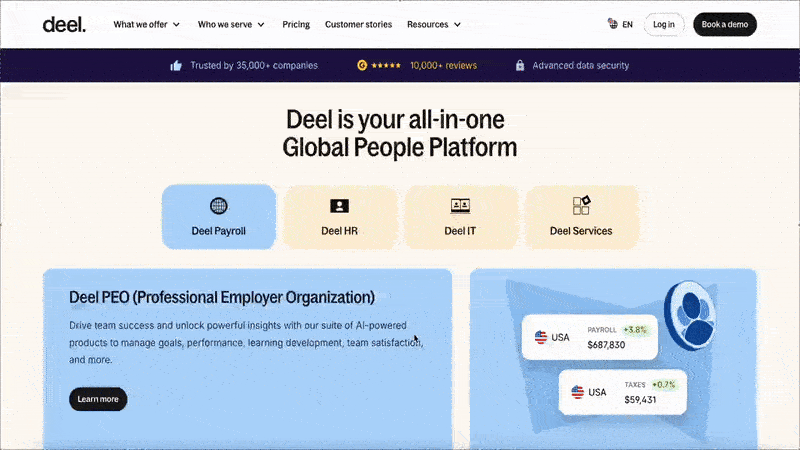Click the US flag in payroll card
This screenshot has width=800, height=450.
click(541, 337)
